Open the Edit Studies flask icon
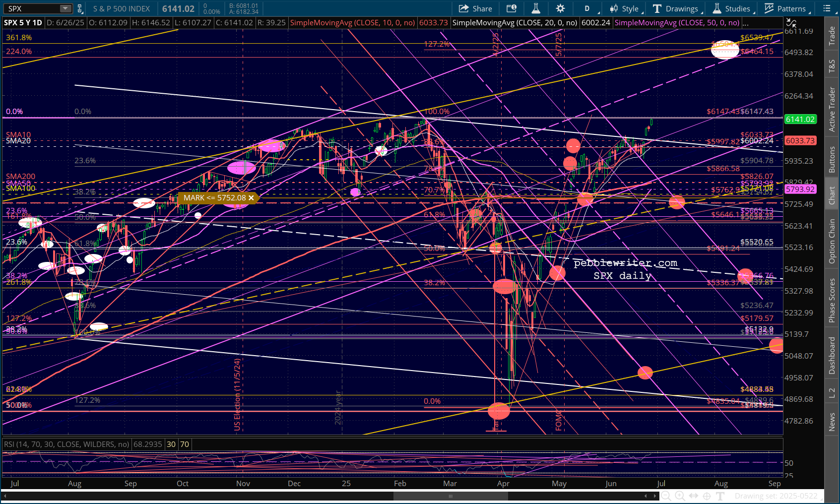This screenshot has height=504, width=840. 536,8
